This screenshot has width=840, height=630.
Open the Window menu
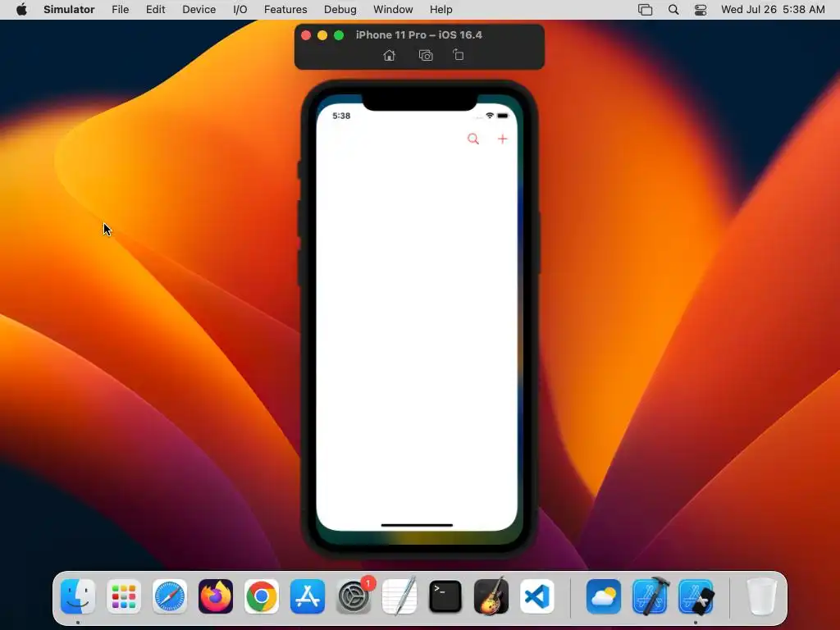[x=393, y=10]
